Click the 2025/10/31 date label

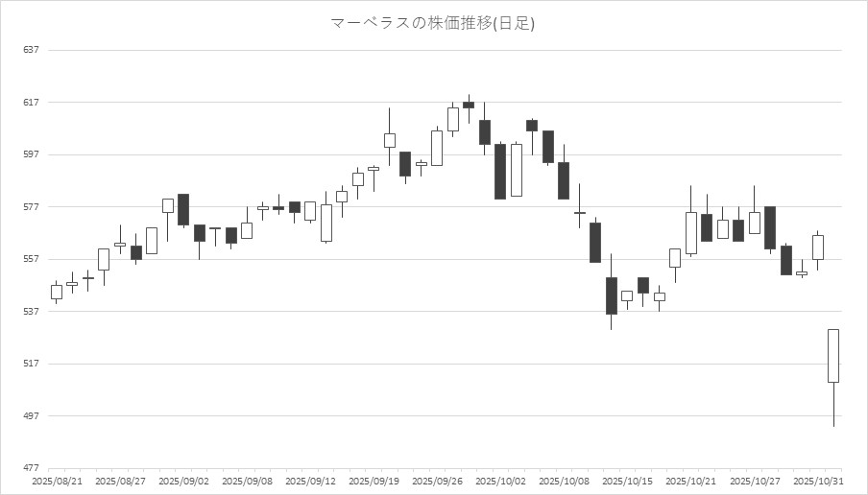point(817,480)
